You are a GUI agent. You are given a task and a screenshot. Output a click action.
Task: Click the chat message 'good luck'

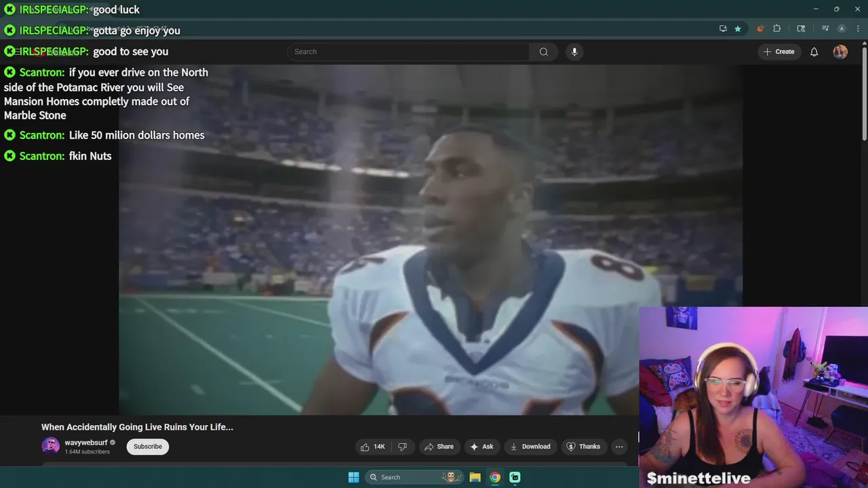point(116,9)
